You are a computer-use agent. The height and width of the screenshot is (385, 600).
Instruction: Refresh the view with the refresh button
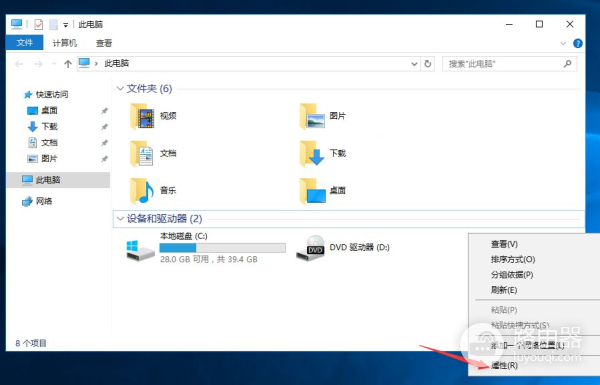[x=428, y=64]
